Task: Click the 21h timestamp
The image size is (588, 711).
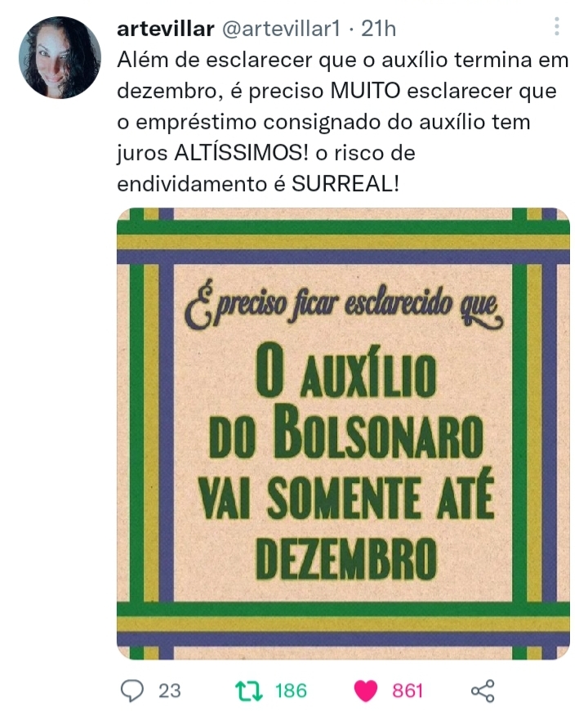Action: pyautogui.click(x=378, y=29)
